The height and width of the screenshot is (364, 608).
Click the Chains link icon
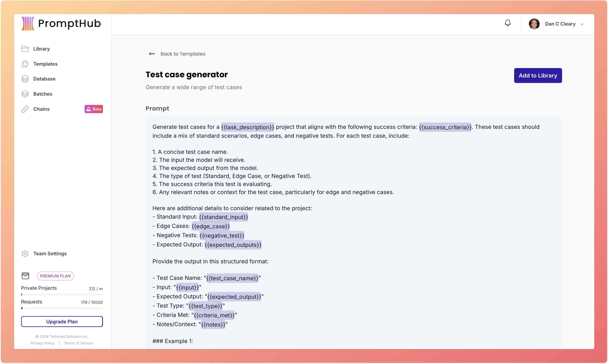(x=25, y=109)
